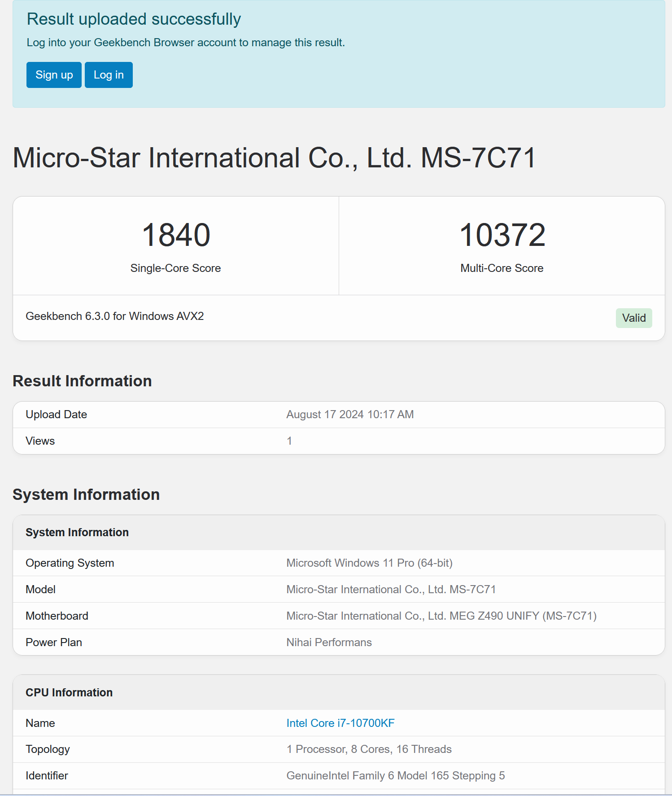Click the Topology label
Image resolution: width=672 pixels, height=796 pixels.
[48, 749]
